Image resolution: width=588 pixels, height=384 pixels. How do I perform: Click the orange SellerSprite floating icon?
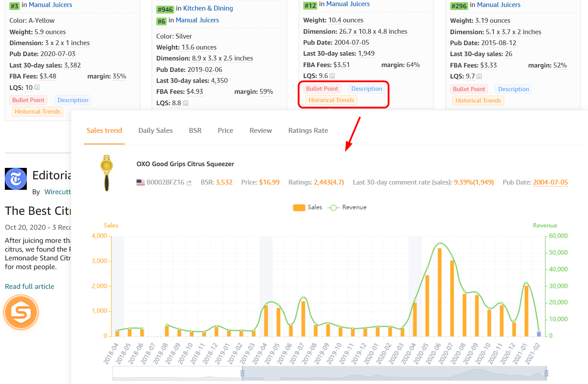21,313
